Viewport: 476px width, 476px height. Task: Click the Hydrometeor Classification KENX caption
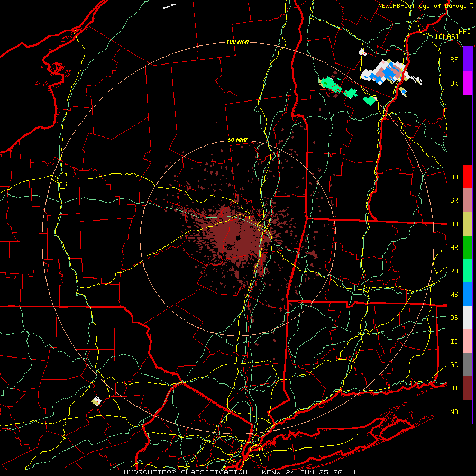click(x=240, y=472)
